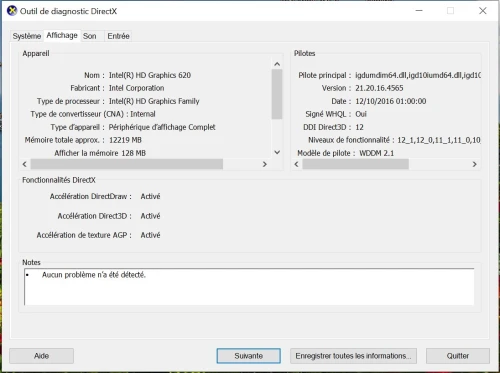The image size is (500, 373).
Task: Click 'Aucun problème n'a été détecté' note
Action: (x=94, y=275)
